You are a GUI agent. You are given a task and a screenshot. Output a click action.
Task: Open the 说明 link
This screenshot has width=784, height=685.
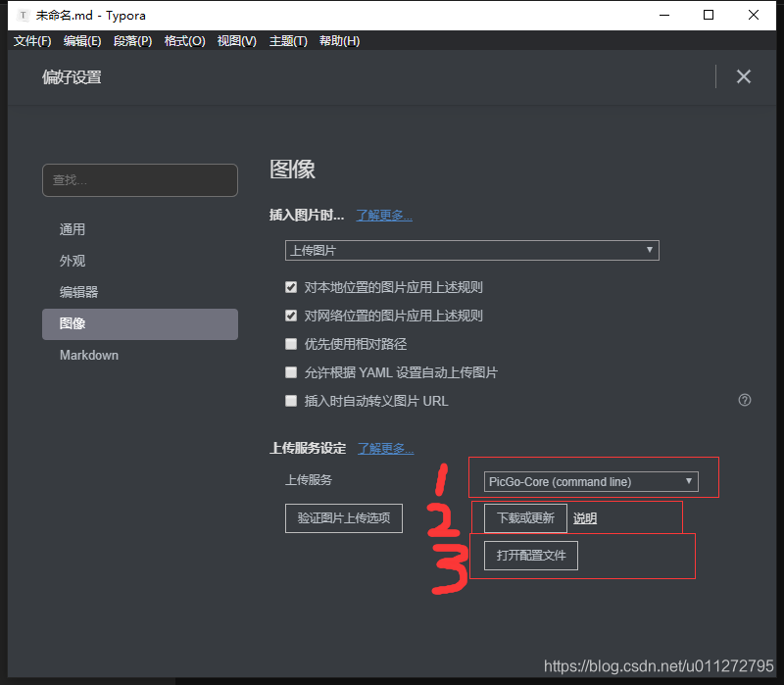click(x=585, y=518)
